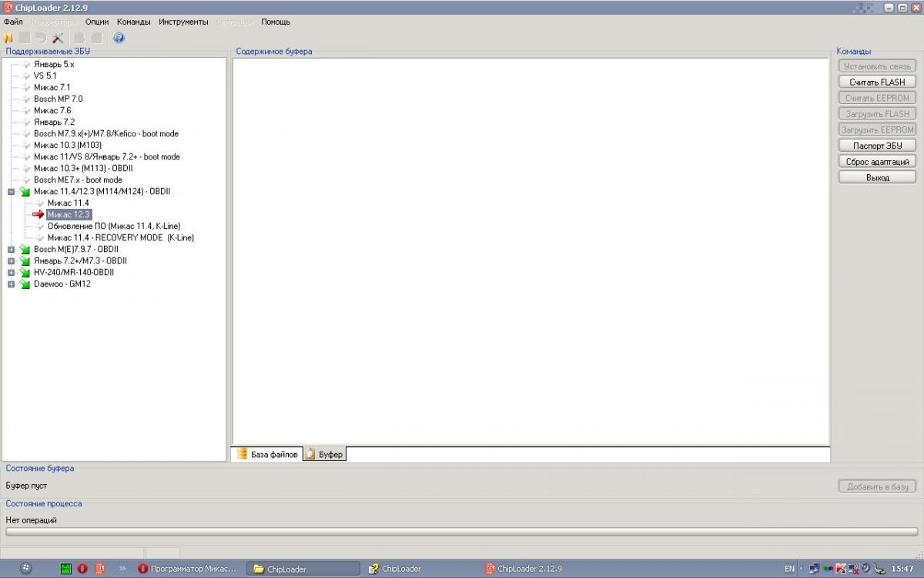Select Микас 11.4 - RECOVERY MODE (K-Line)
The image size is (924, 578).
pyautogui.click(x=121, y=237)
